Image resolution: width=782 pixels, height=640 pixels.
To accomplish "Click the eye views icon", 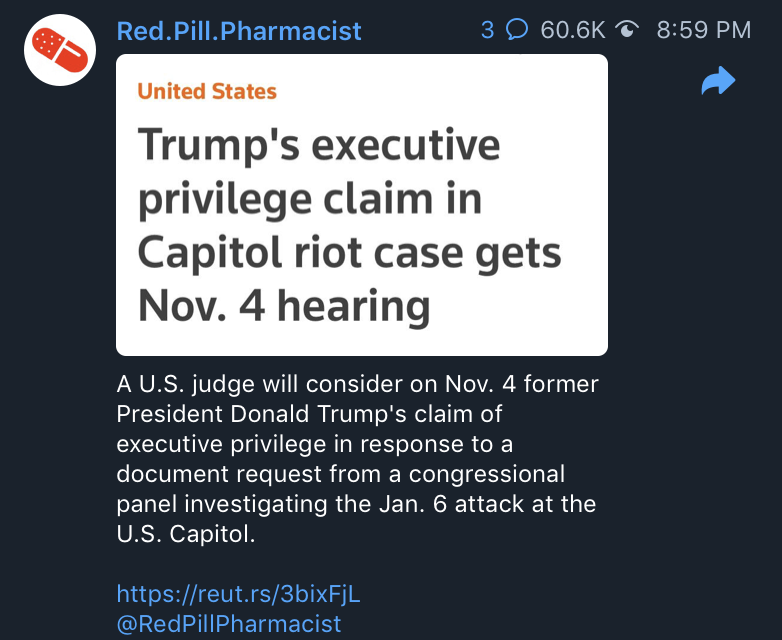I will click(629, 30).
